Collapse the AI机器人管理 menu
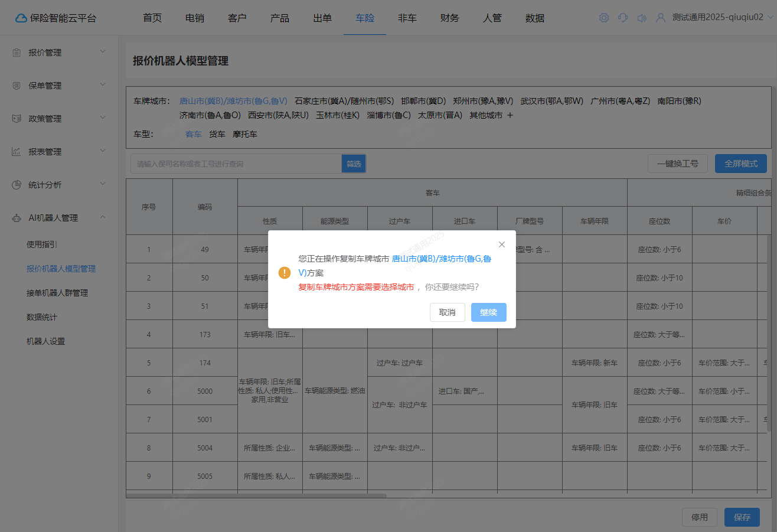The width and height of the screenshot is (777, 532). pos(103,217)
